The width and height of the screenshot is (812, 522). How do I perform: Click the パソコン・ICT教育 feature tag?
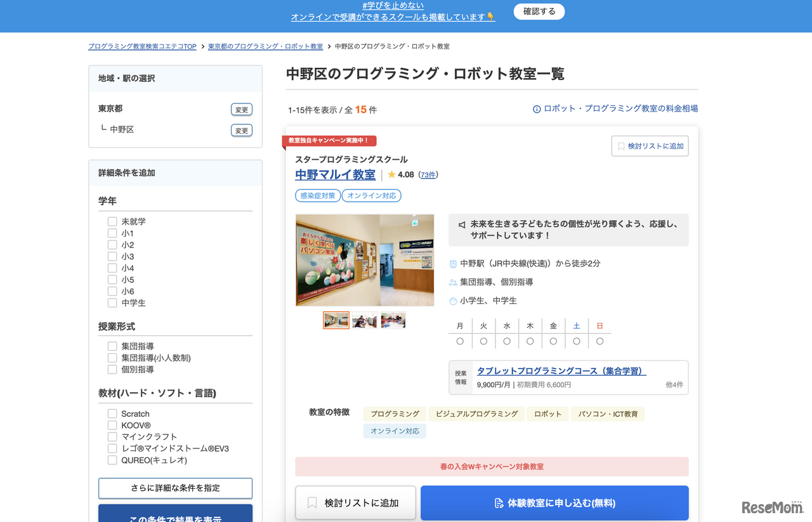(x=608, y=414)
